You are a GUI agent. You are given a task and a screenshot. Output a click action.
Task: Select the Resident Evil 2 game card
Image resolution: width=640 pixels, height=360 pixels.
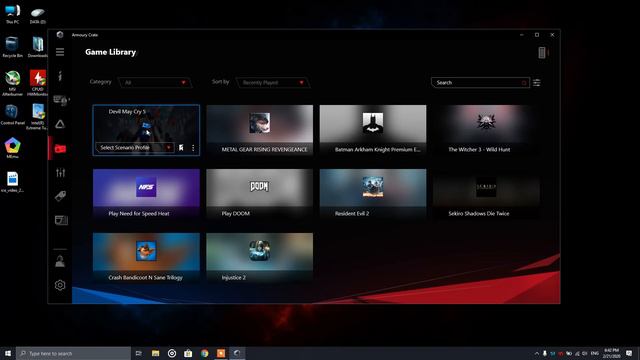(373, 194)
